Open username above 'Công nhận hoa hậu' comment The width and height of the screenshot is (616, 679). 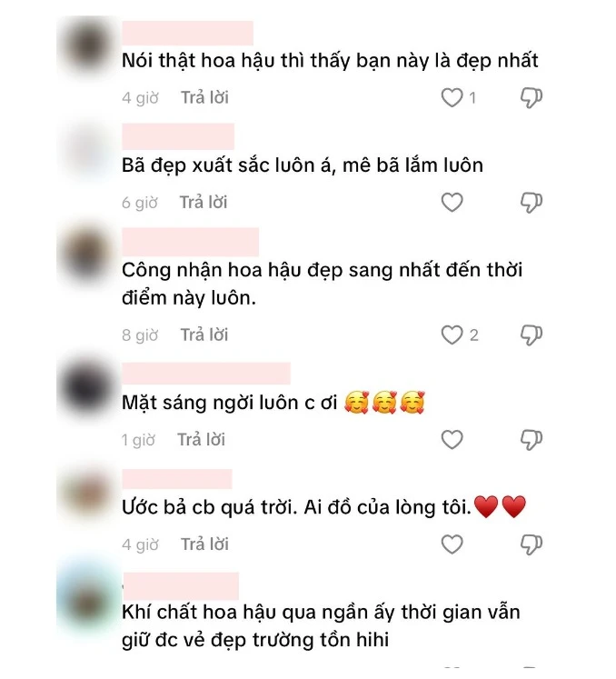coord(190,242)
